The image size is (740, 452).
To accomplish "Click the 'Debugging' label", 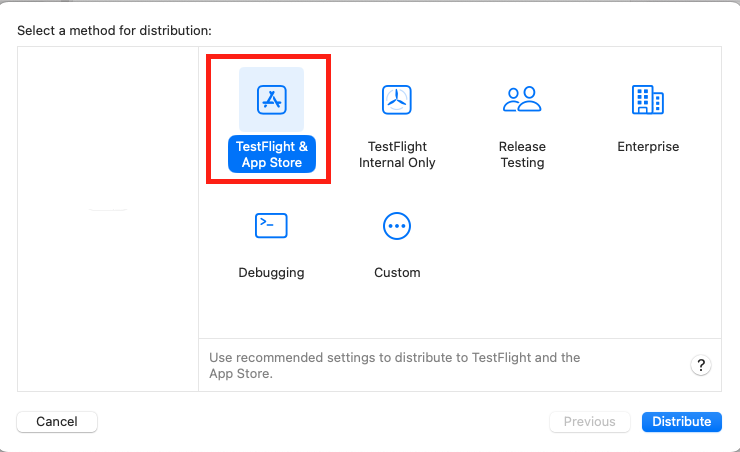I will click(271, 273).
